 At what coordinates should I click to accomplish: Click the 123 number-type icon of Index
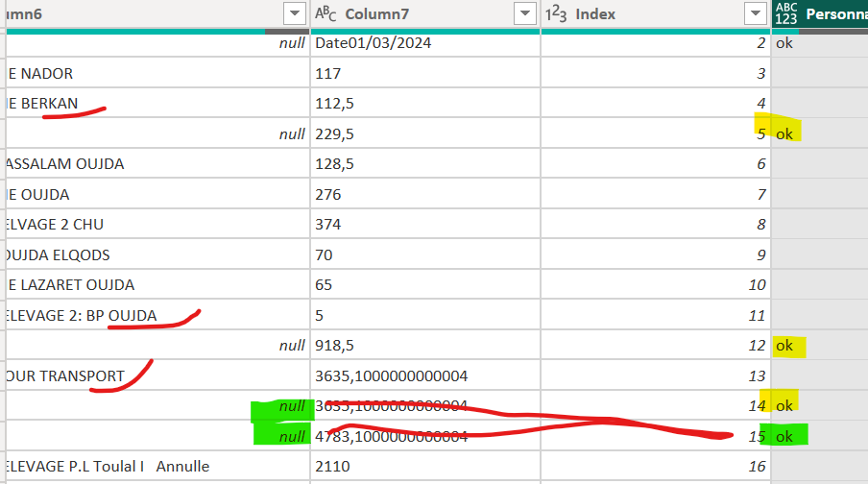click(556, 13)
